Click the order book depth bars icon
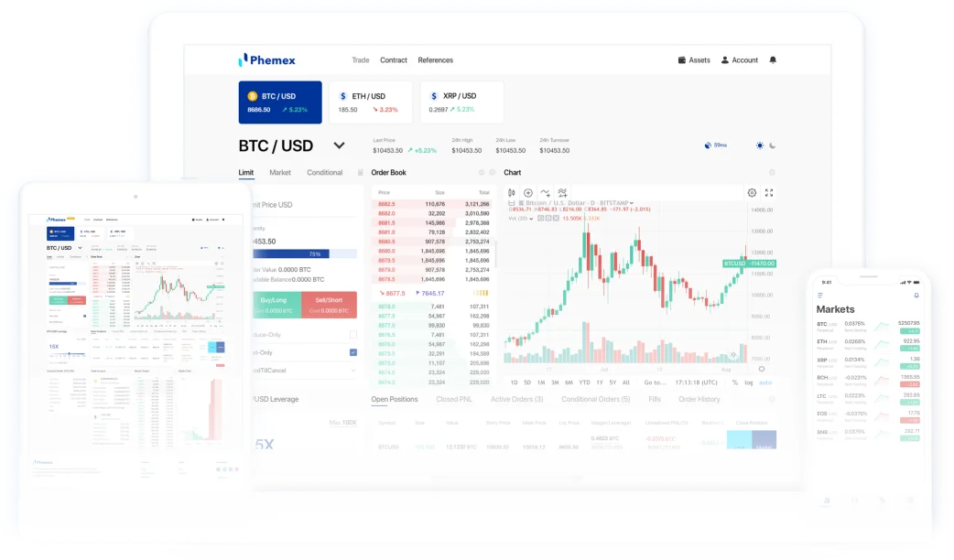Image resolution: width=954 pixels, height=560 pixels. (481, 293)
